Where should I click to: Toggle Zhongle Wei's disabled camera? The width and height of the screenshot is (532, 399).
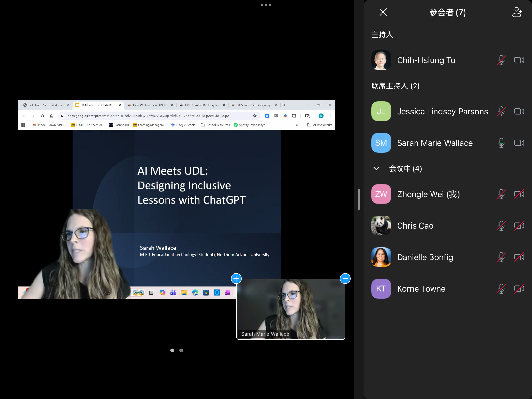(x=519, y=194)
